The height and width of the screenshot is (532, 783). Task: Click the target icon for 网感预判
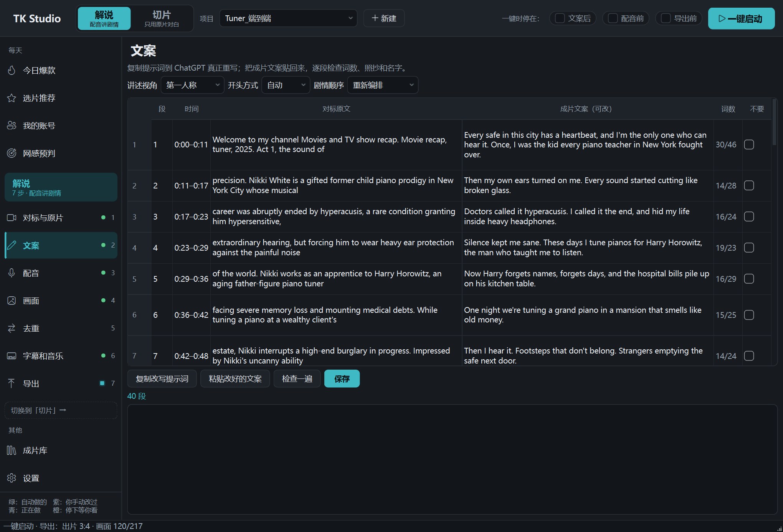pos(12,153)
